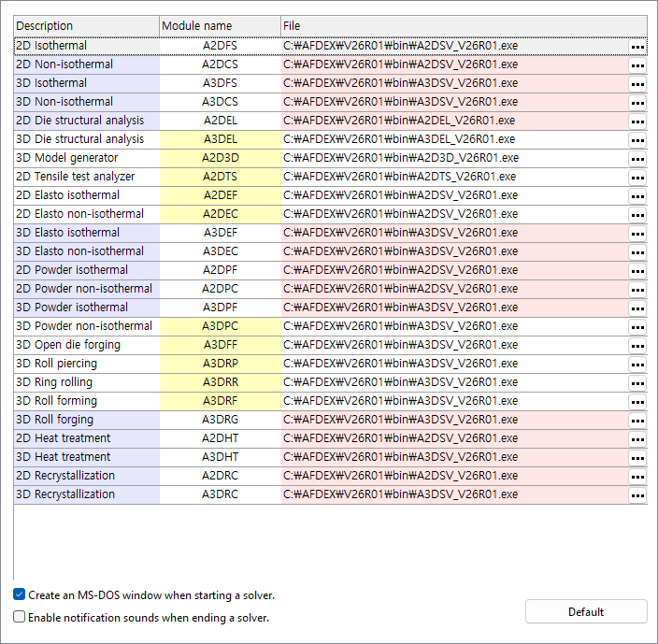Viewport: 658px width, 644px height.
Task: Click ellipsis for 3D Recrystallization
Action: (637, 494)
